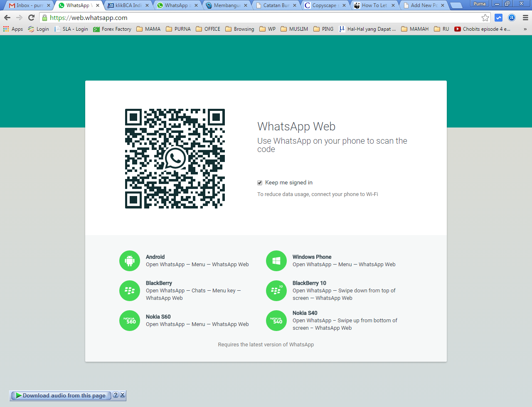Click the QR code image
Viewport: 532px width, 407px height.
pos(175,159)
